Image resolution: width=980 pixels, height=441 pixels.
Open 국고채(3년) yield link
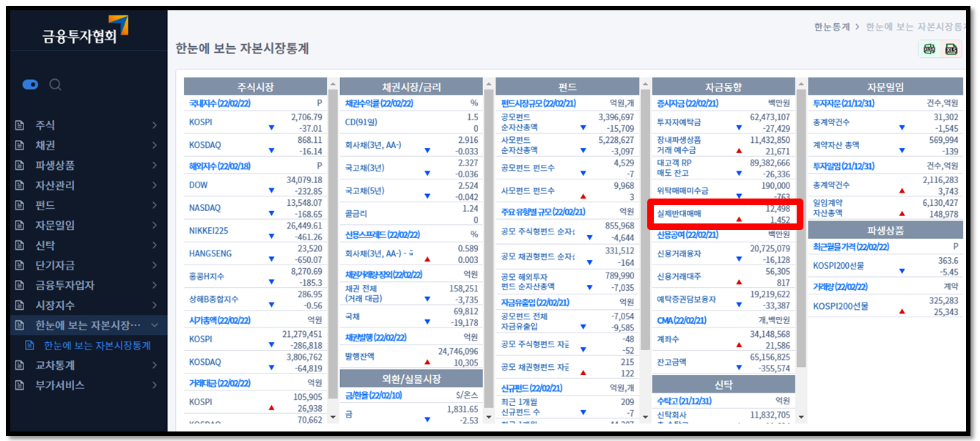(x=364, y=168)
